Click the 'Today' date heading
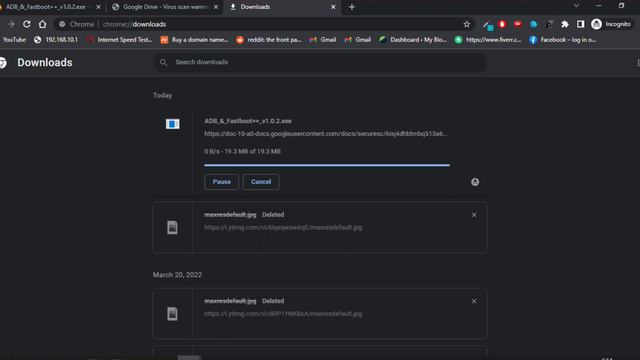The width and height of the screenshot is (640, 360). pyautogui.click(x=162, y=95)
